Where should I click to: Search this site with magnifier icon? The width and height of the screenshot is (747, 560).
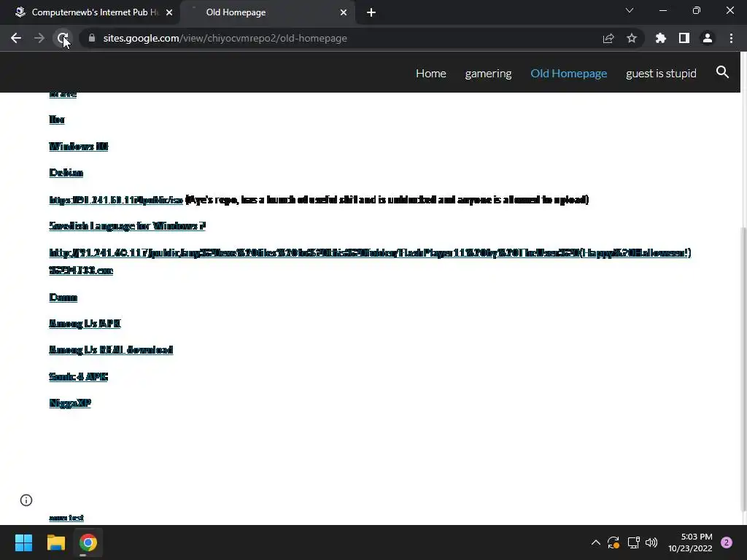[x=722, y=72]
